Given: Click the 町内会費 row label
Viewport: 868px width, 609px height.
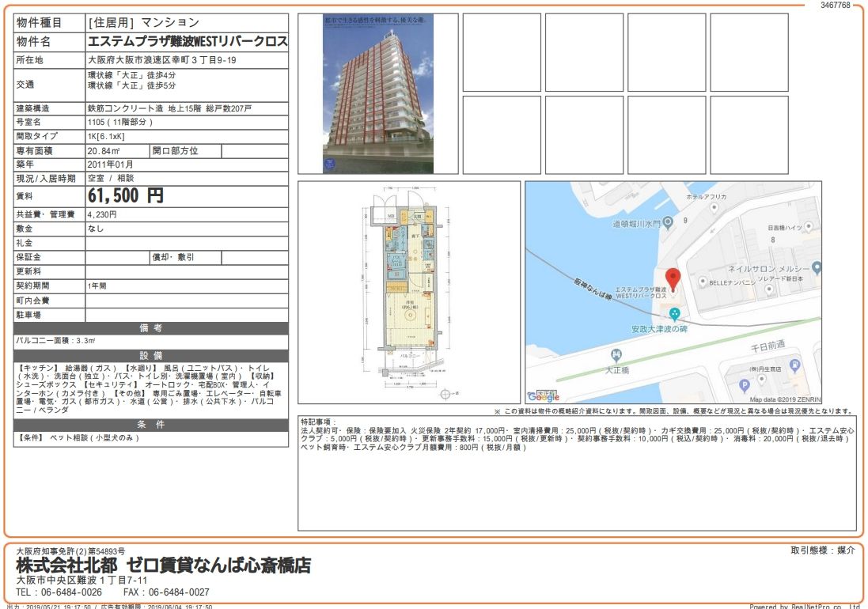Looking at the screenshot, I should (32, 301).
